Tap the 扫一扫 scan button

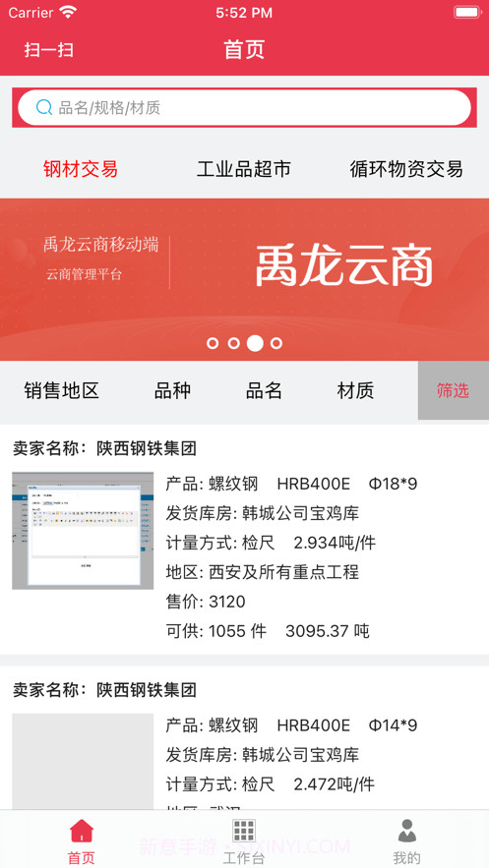click(49, 50)
